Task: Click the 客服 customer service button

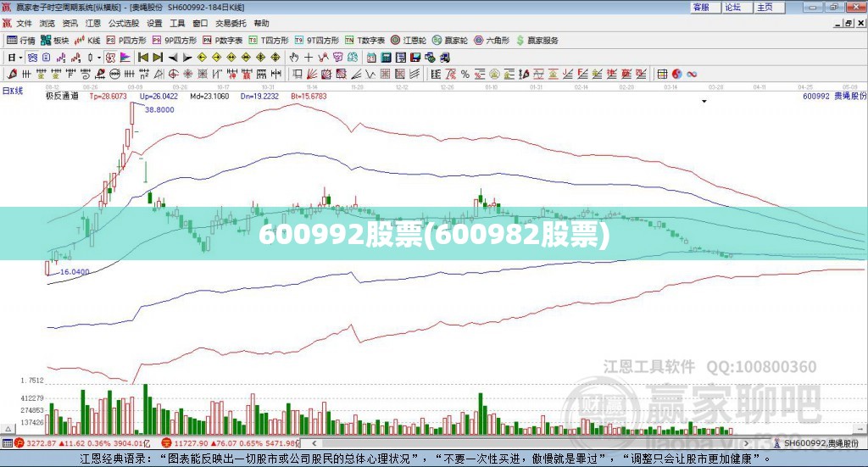Action: coord(706,7)
